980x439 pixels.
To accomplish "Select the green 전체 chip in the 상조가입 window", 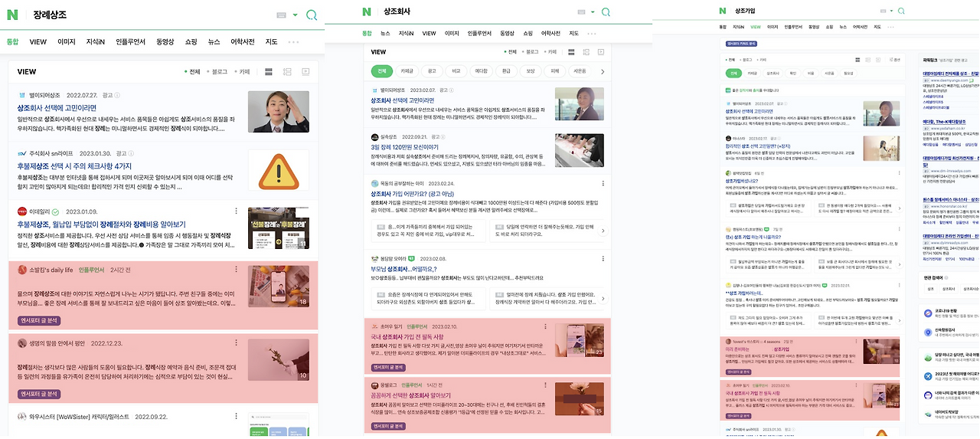I will (733, 74).
